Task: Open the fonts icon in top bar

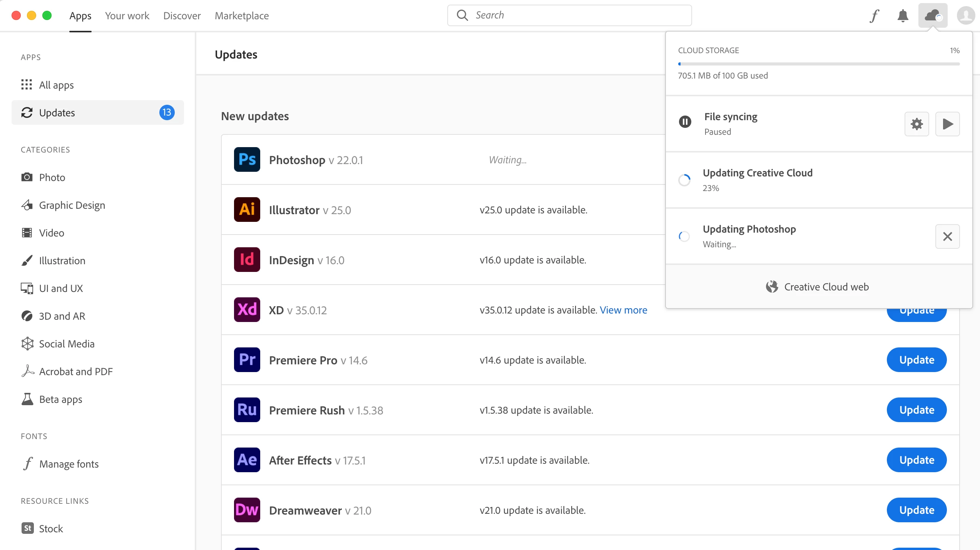Action: click(874, 16)
